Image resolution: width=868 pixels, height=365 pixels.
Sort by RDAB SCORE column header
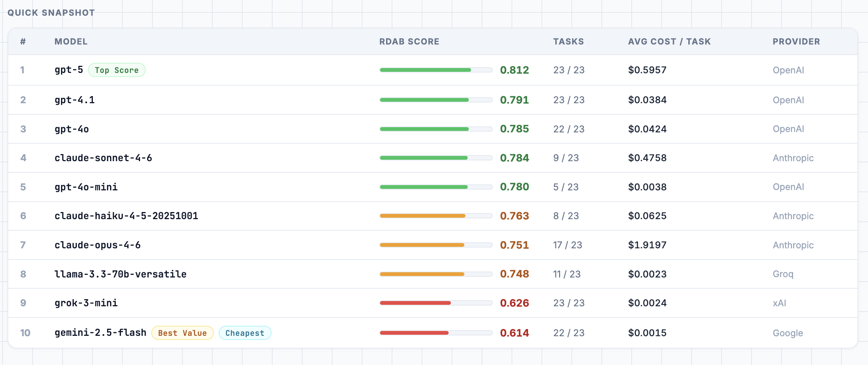click(x=409, y=42)
